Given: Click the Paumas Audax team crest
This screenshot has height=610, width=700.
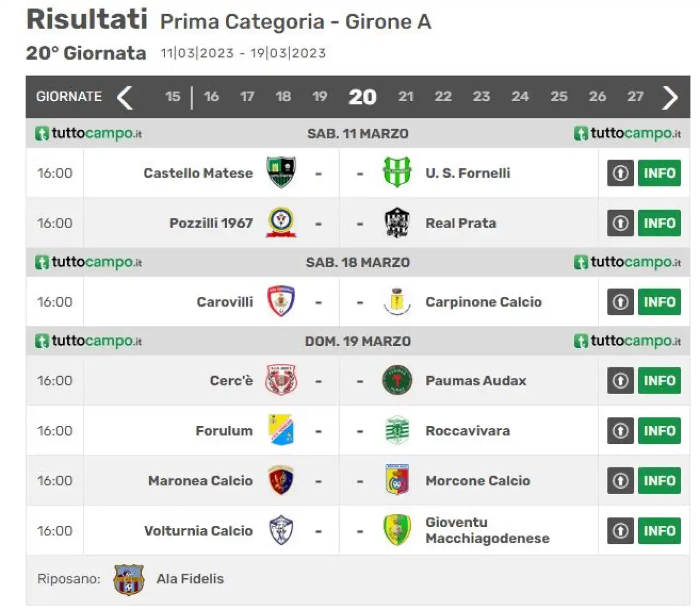Looking at the screenshot, I should coord(397,380).
